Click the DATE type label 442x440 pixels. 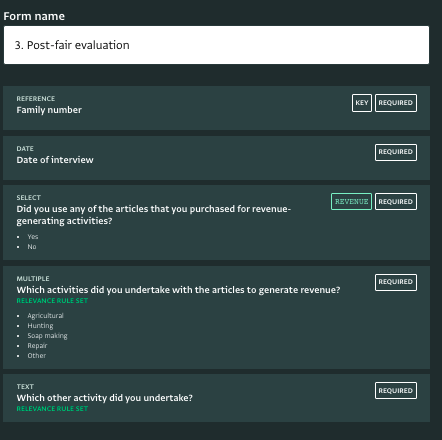(x=25, y=149)
